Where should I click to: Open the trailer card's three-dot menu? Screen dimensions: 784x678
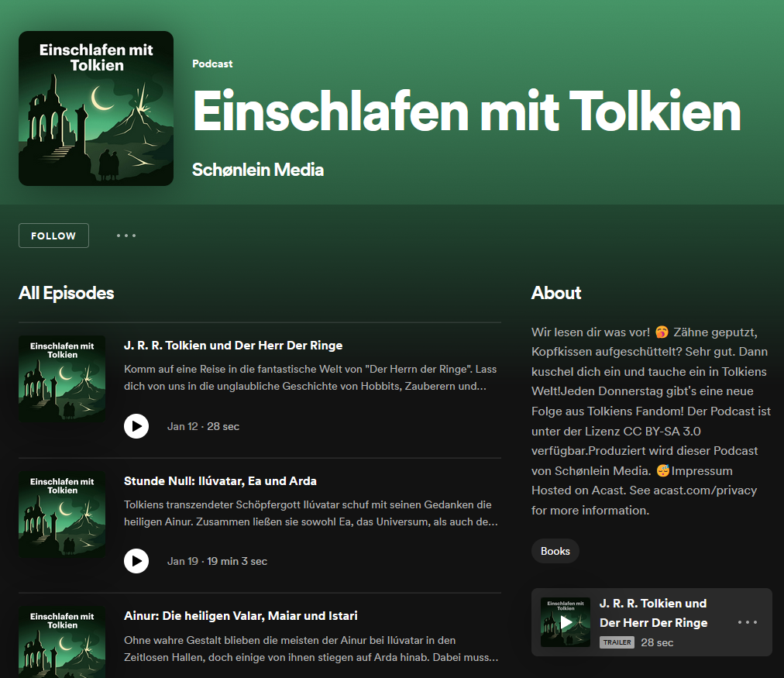coord(748,622)
